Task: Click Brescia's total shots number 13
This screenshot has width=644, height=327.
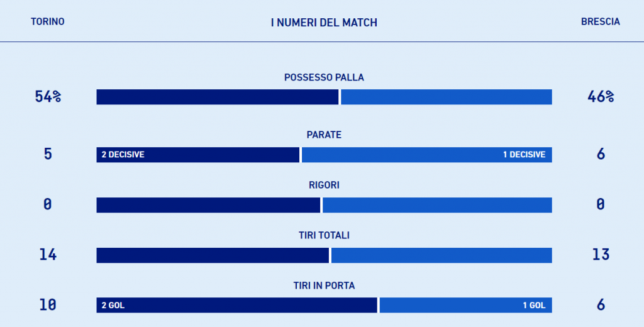Action: pyautogui.click(x=600, y=255)
